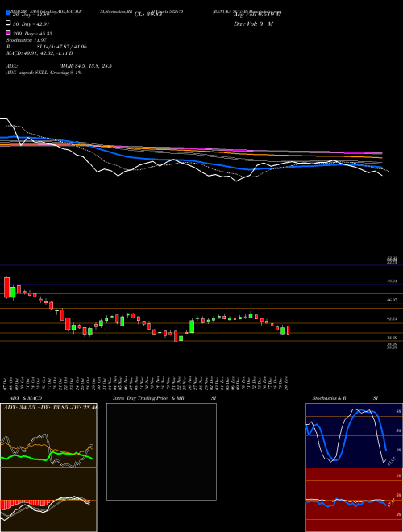Click the red RSI indicator chart
The width and height of the screenshot is (403, 532).
pos(354,500)
